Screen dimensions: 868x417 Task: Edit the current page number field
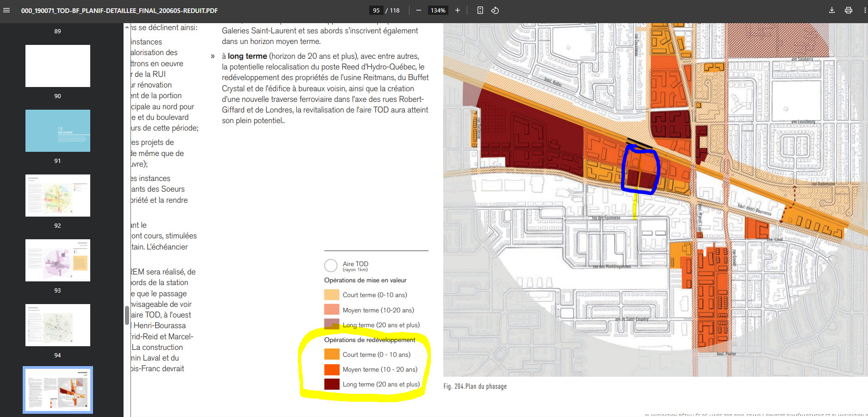pyautogui.click(x=376, y=10)
